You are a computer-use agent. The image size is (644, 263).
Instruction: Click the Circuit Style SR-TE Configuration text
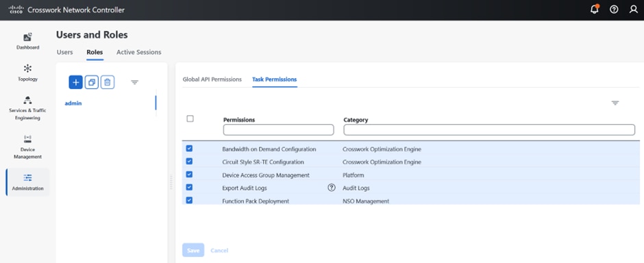[263, 162]
